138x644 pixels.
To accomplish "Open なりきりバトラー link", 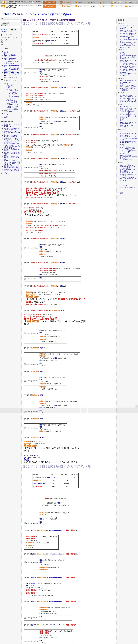I will point(11,99).
